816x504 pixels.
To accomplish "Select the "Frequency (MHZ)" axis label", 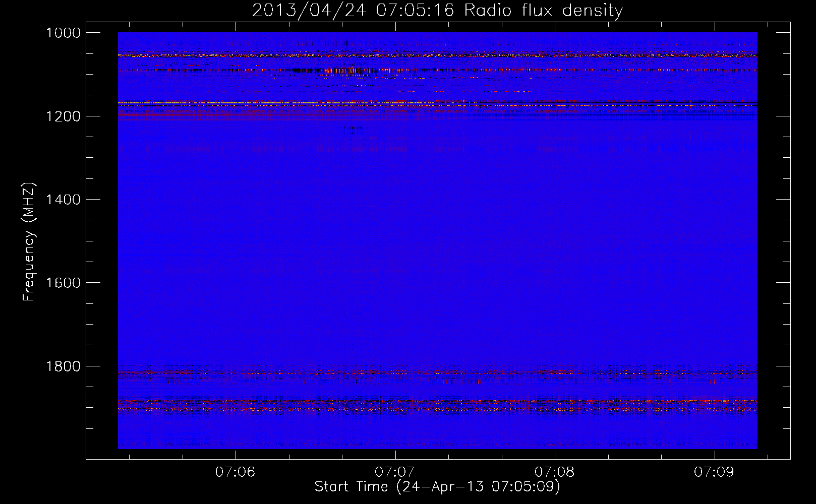I will point(29,242).
